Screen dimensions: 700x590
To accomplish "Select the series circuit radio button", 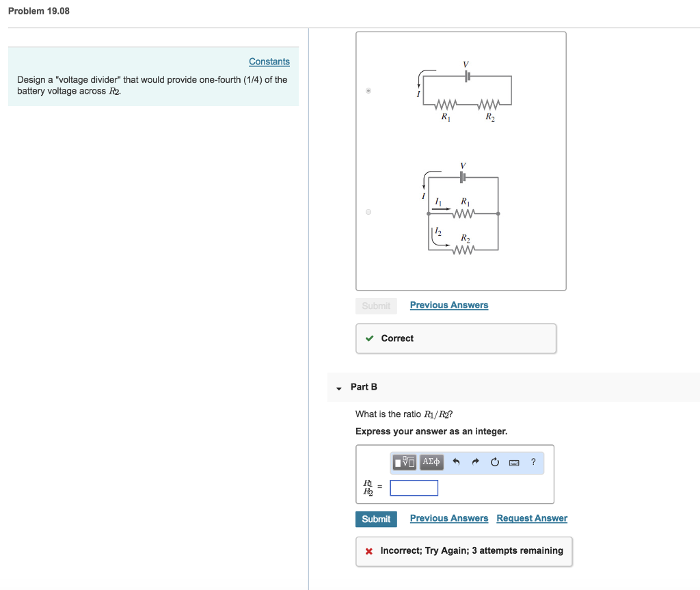I will click(368, 90).
